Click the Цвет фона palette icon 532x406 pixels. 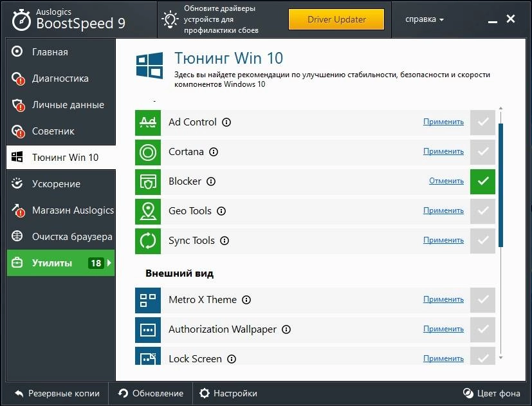click(x=468, y=393)
